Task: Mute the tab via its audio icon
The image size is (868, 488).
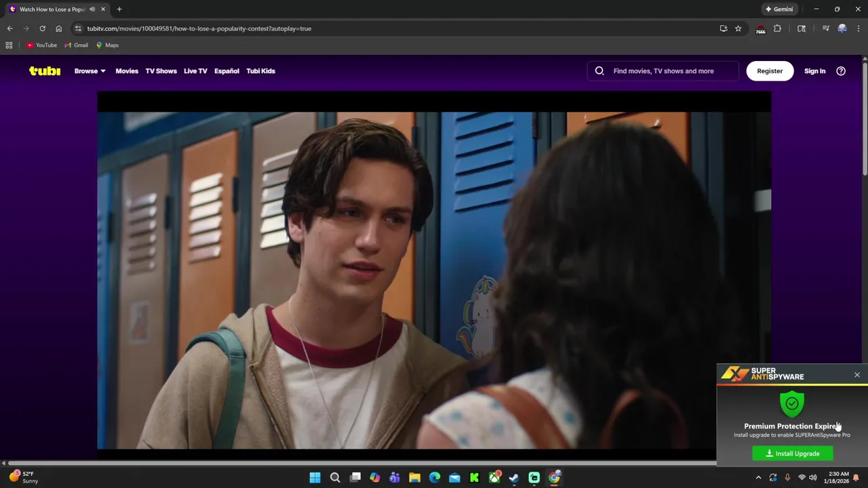Action: pyautogui.click(x=92, y=9)
